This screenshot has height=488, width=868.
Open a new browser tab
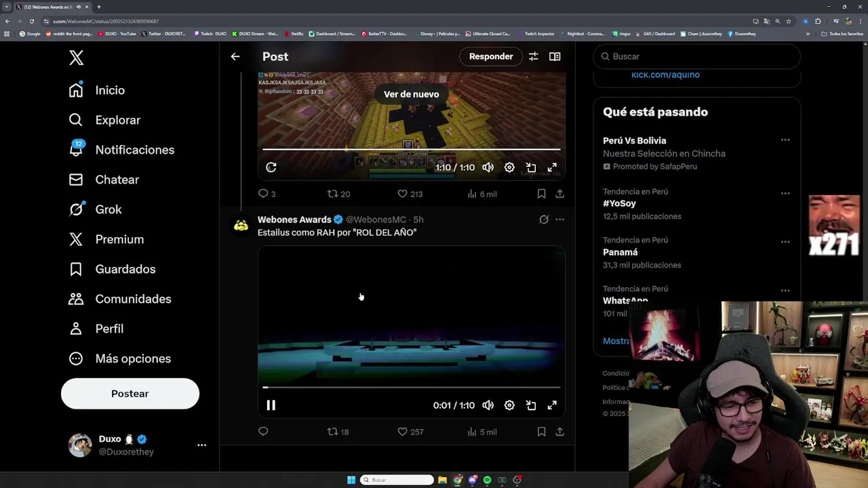coord(99,7)
